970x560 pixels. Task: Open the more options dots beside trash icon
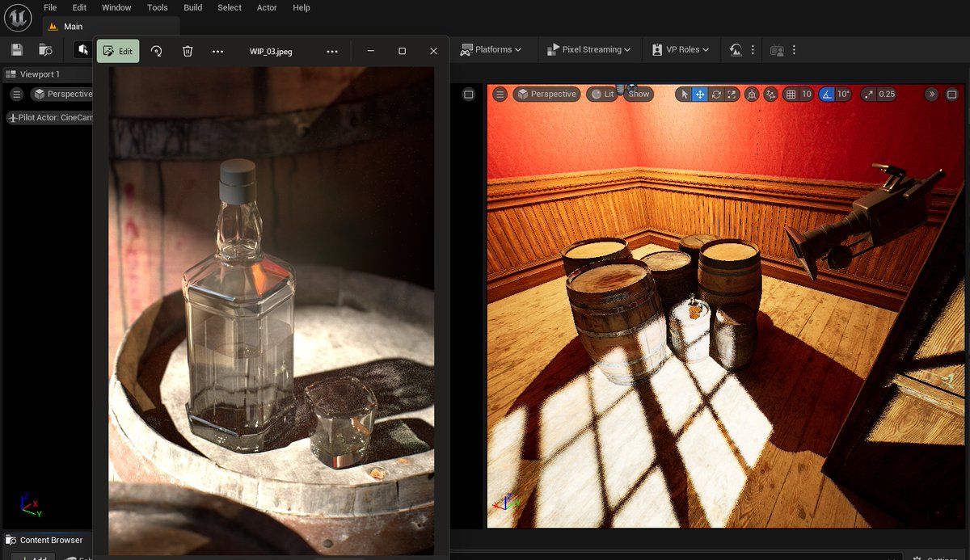click(x=217, y=51)
